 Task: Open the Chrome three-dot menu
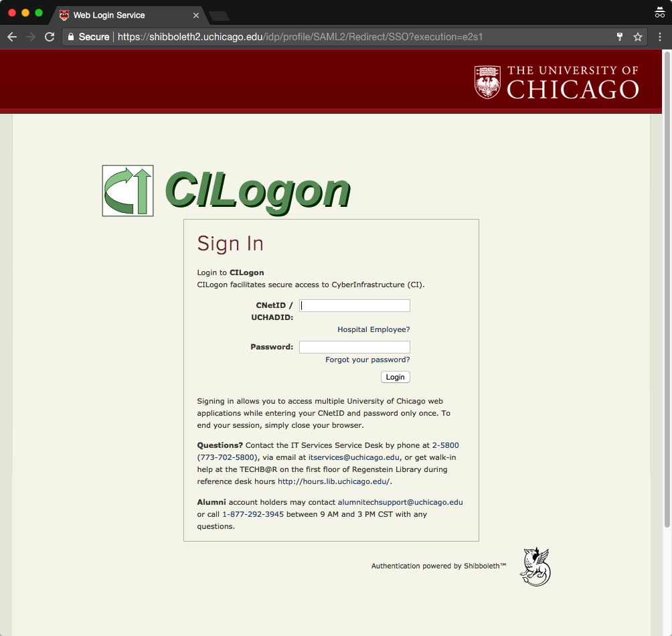click(x=660, y=37)
